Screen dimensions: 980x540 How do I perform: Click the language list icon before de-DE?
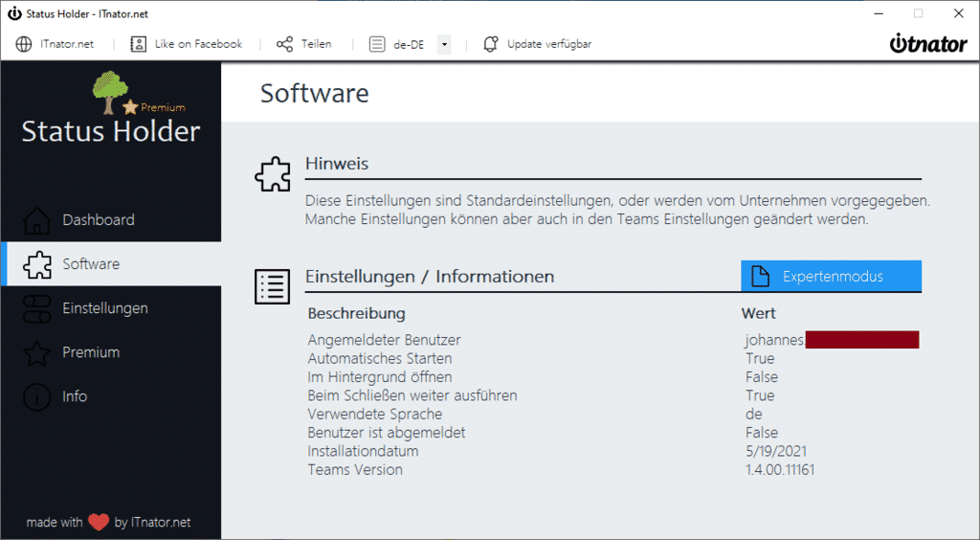point(377,44)
